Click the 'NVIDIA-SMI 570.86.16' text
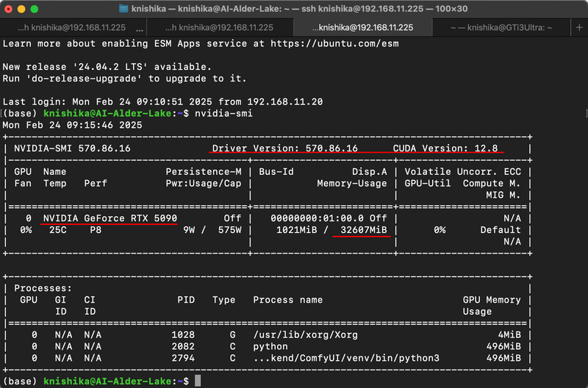The image size is (588, 388). [72, 148]
